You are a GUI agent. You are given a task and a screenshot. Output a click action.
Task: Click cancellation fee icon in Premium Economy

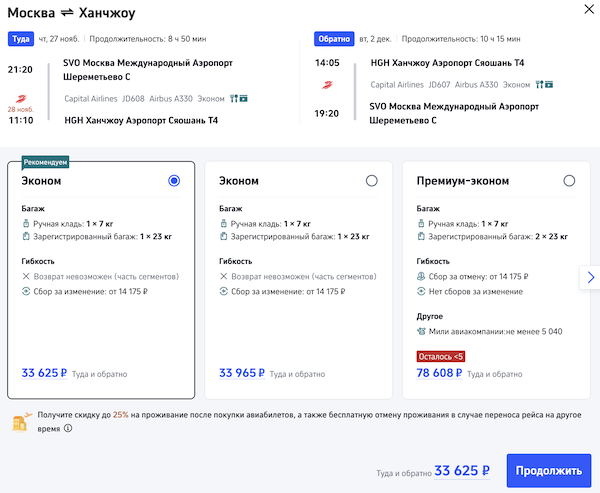point(422,277)
